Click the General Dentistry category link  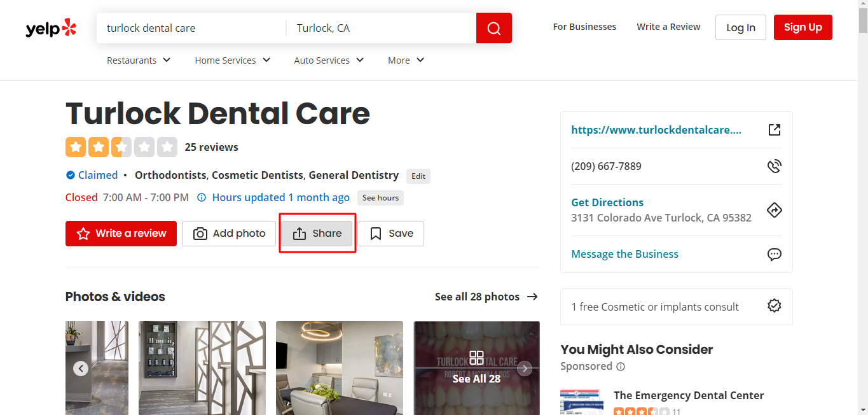point(354,175)
